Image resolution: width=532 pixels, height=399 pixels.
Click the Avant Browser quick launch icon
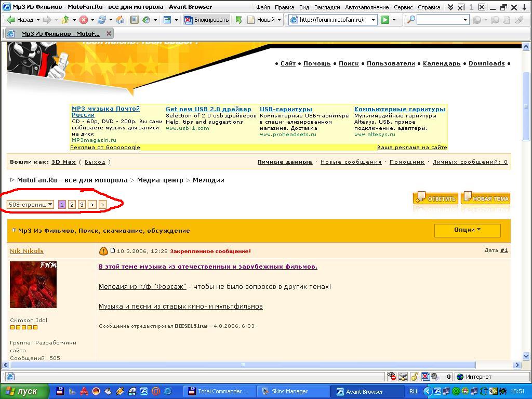[x=144, y=391]
